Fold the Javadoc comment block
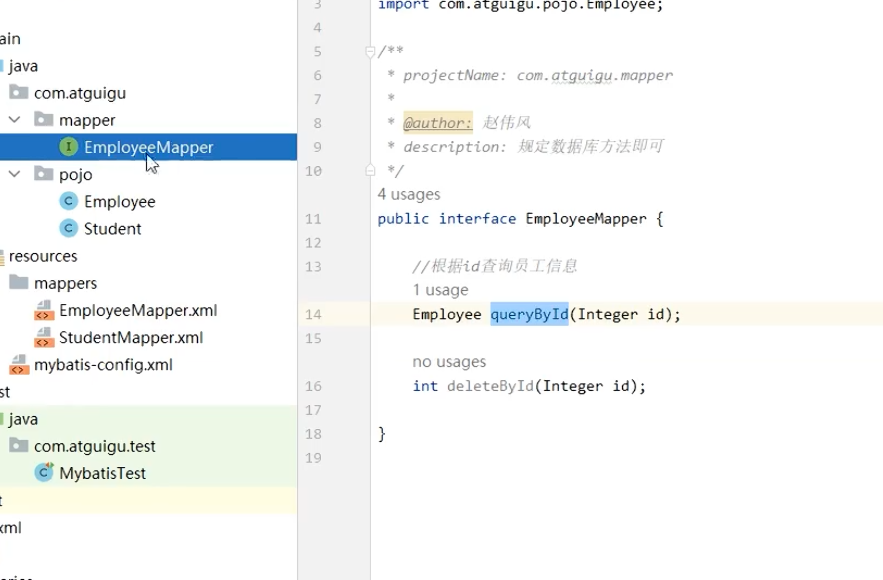Image resolution: width=883 pixels, height=580 pixels. click(370, 51)
